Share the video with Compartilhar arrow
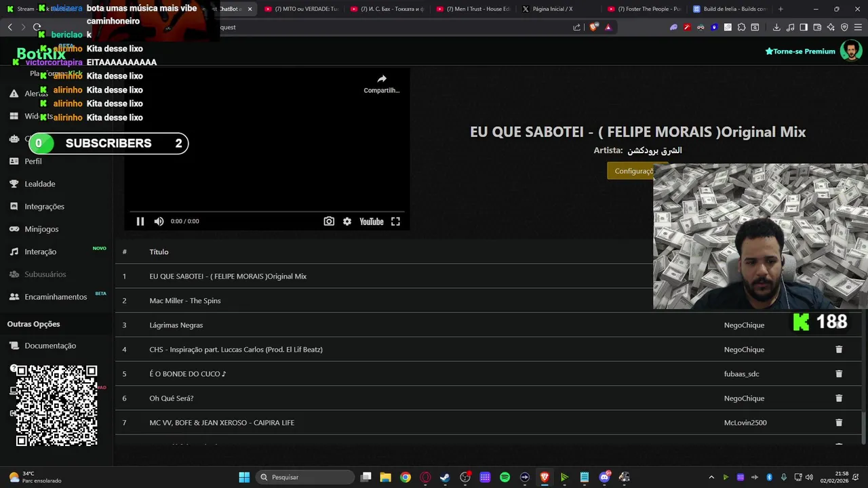This screenshot has height=488, width=868. [x=382, y=83]
